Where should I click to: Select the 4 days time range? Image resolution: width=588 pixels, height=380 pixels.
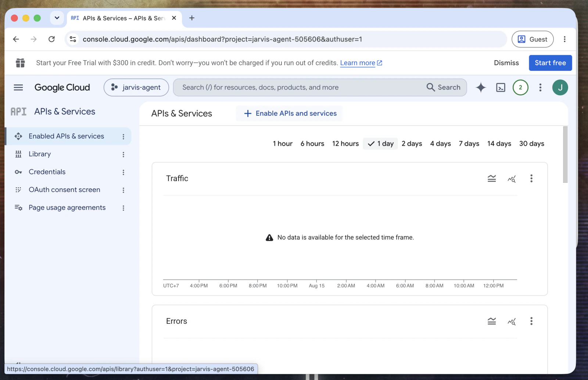click(x=440, y=144)
